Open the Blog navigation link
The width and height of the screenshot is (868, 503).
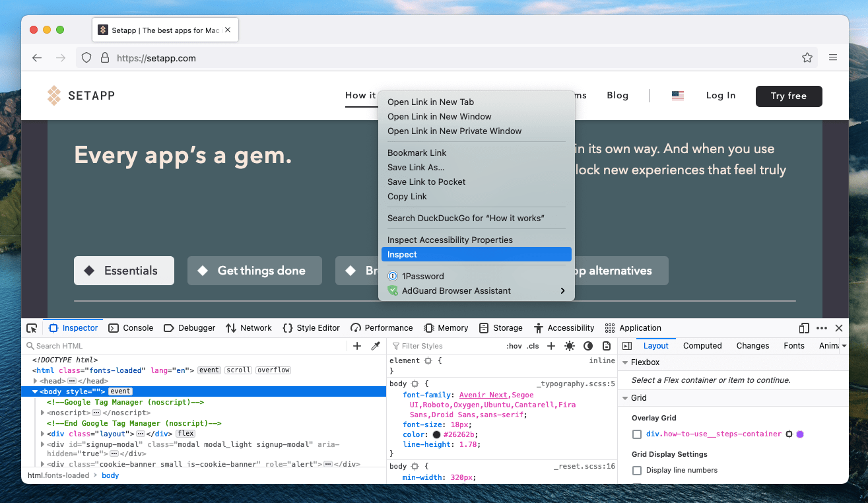[x=618, y=96]
